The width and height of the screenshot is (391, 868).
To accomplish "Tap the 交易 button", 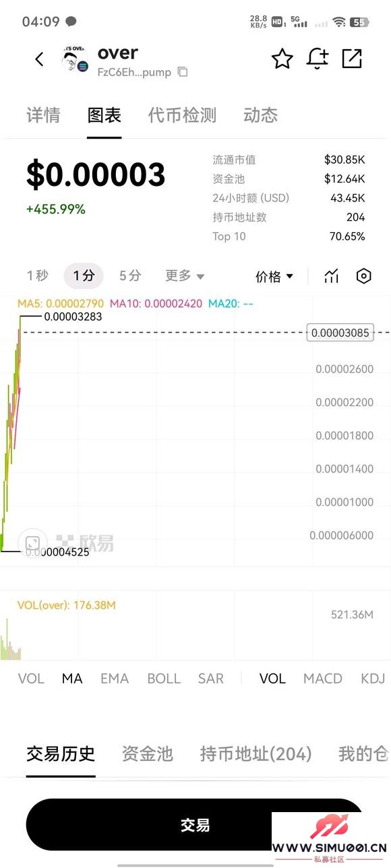I will coord(195,825).
